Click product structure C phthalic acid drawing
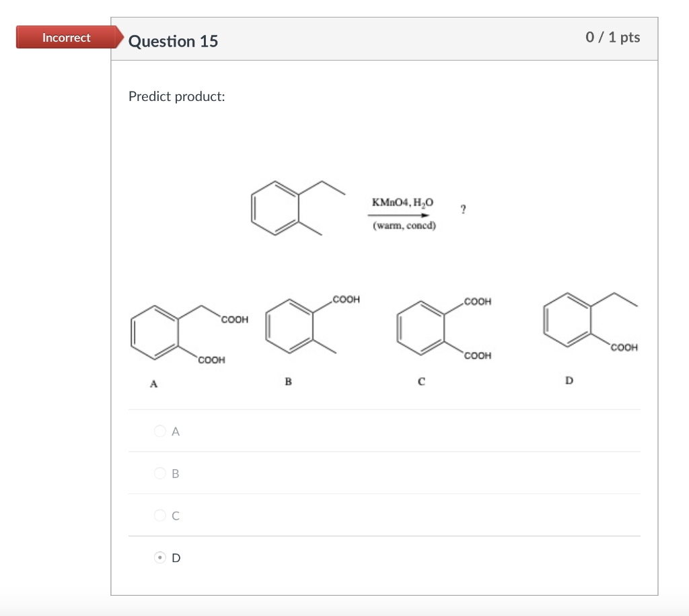Image resolution: width=689 pixels, height=616 pixels. click(444, 328)
